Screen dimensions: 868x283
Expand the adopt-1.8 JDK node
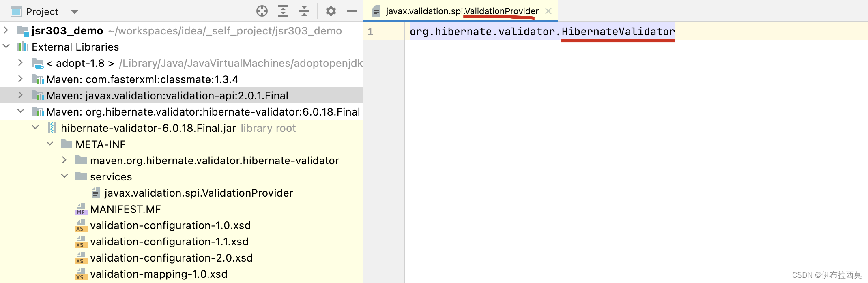tap(20, 62)
